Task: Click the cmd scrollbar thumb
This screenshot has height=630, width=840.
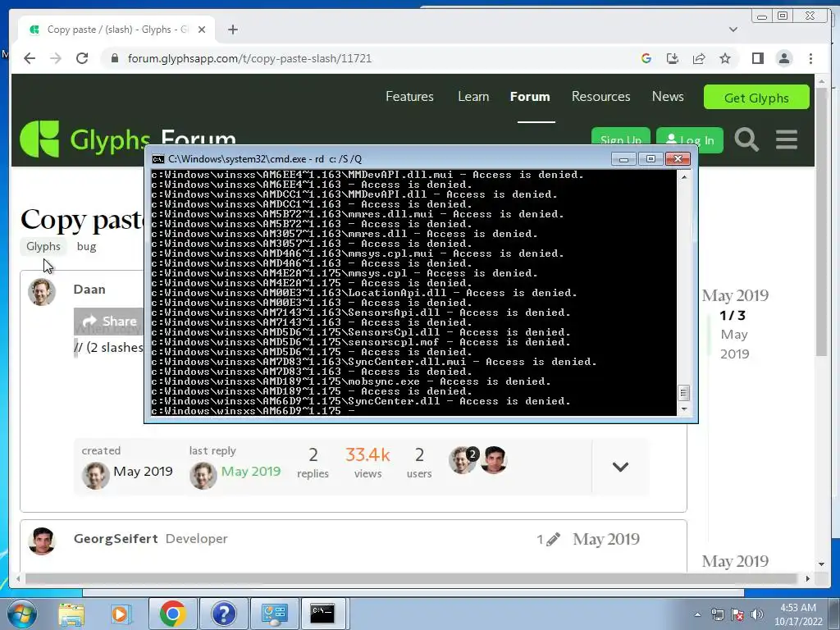Action: pyautogui.click(x=683, y=393)
